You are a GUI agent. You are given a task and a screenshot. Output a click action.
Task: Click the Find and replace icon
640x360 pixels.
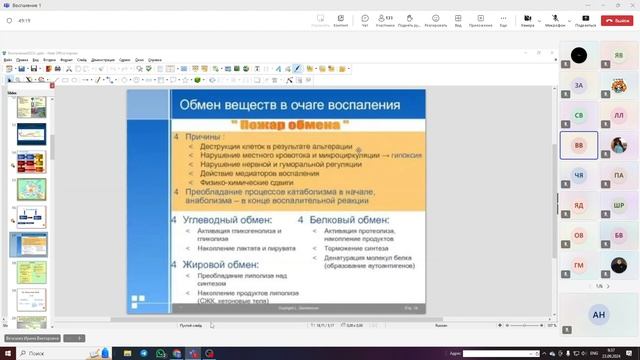pyautogui.click(x=140, y=69)
